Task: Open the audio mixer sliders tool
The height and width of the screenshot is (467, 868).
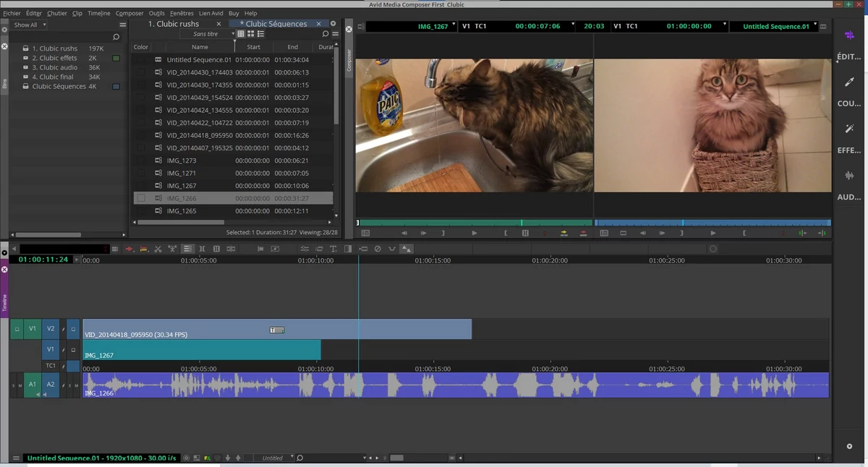Action: coord(305,249)
